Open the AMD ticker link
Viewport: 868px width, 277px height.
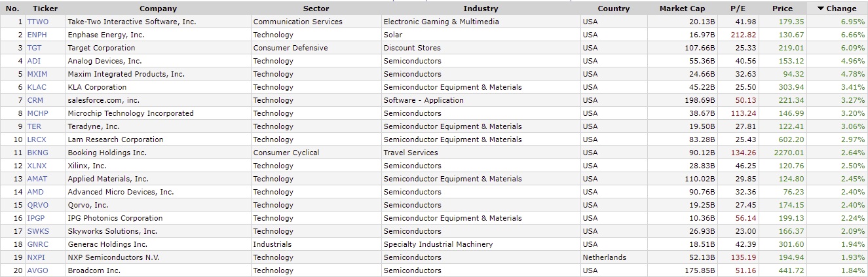pos(35,192)
